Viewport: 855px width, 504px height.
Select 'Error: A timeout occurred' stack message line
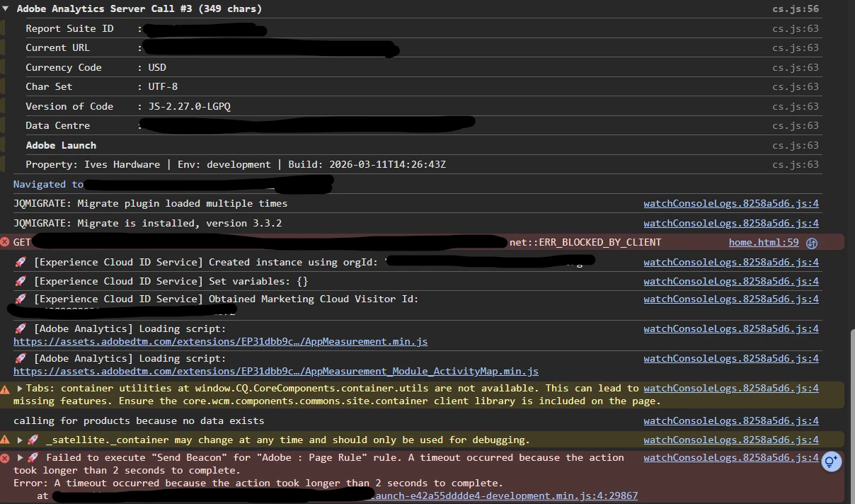[258, 483]
